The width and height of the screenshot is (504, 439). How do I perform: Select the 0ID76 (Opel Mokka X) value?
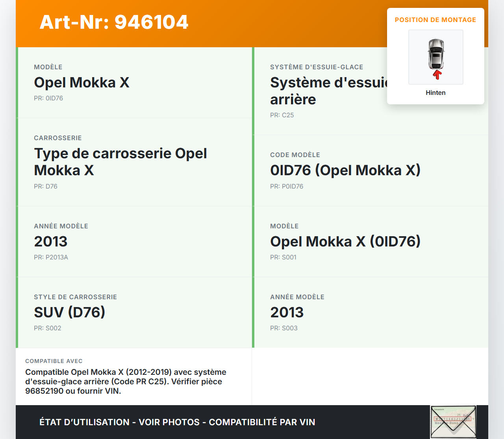[x=345, y=170]
